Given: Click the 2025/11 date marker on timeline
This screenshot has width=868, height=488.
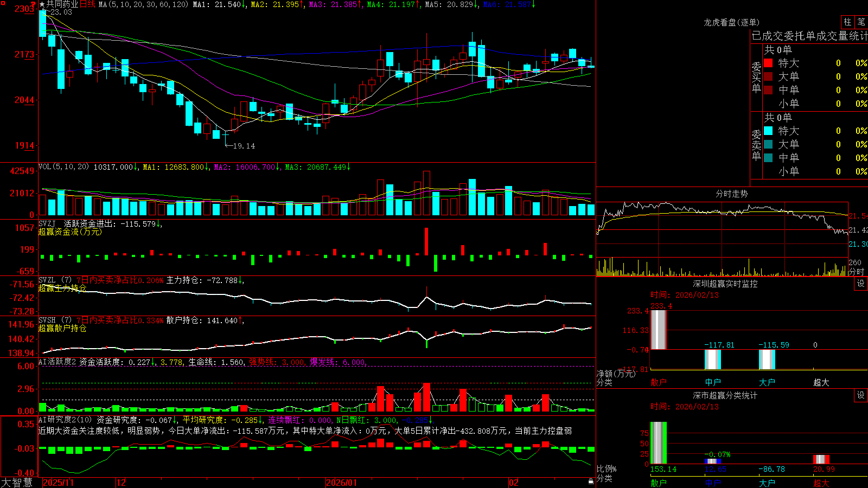Looking at the screenshot, I should [58, 483].
